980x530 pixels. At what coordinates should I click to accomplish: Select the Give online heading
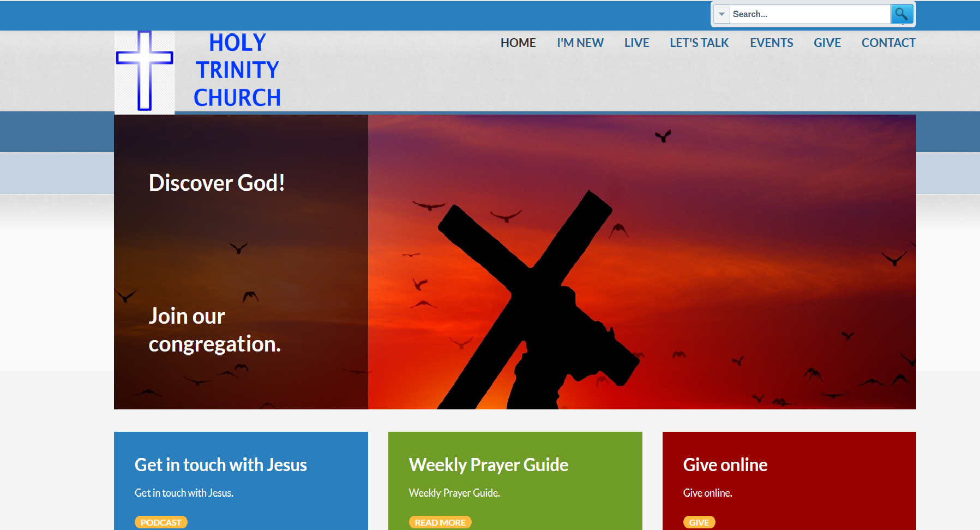pyautogui.click(x=725, y=465)
